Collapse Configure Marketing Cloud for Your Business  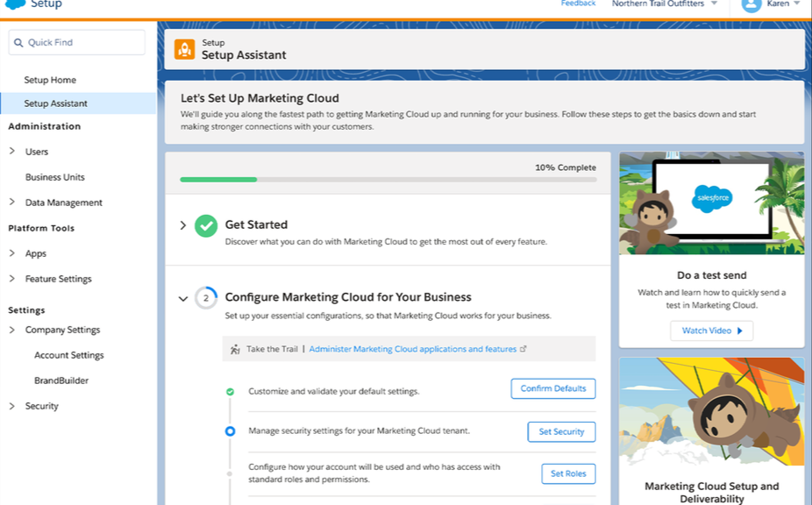click(x=182, y=298)
